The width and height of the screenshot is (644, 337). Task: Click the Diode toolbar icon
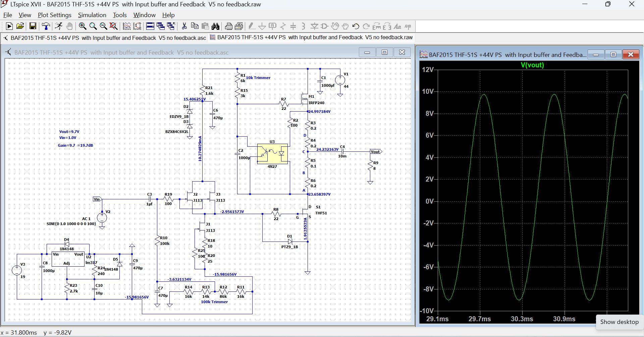(314, 26)
